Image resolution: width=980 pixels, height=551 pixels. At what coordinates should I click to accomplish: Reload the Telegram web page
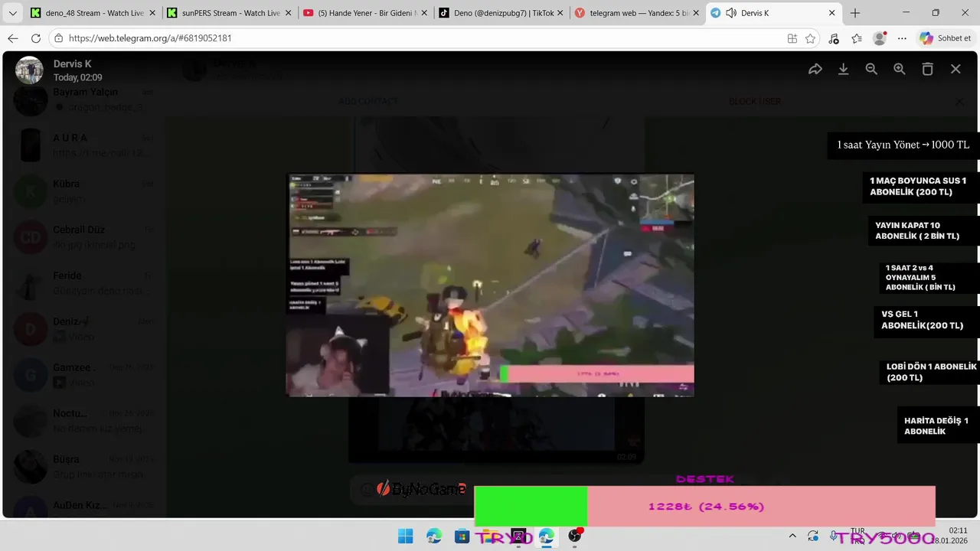(x=36, y=38)
